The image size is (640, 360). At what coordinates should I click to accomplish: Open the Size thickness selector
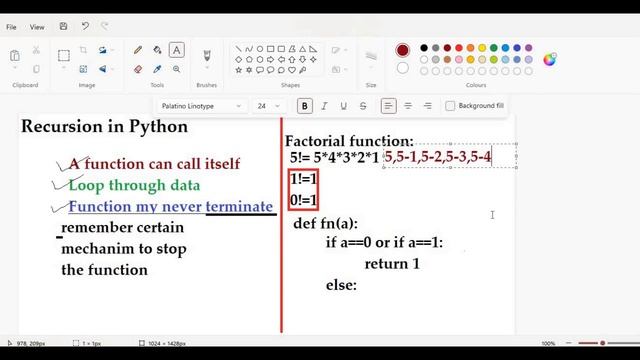click(x=371, y=57)
